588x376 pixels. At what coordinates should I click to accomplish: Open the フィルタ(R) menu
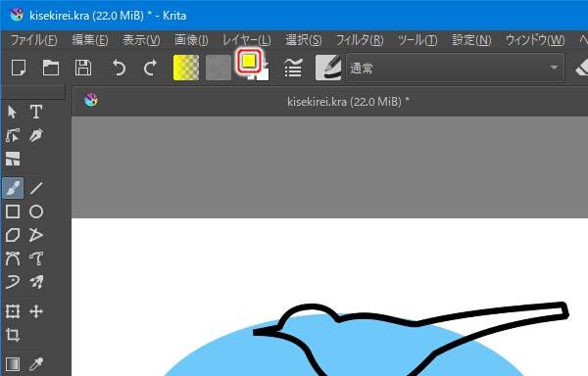(360, 40)
